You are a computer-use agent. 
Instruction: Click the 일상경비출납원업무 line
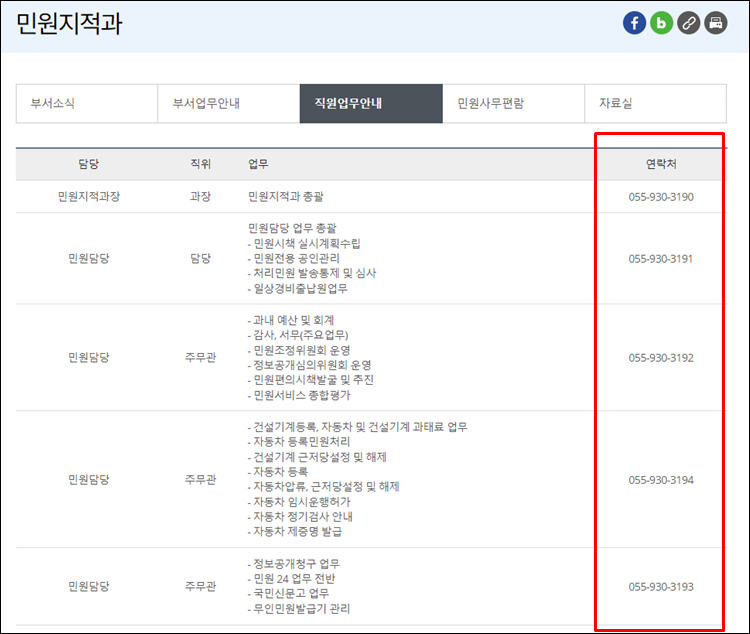pos(298,289)
